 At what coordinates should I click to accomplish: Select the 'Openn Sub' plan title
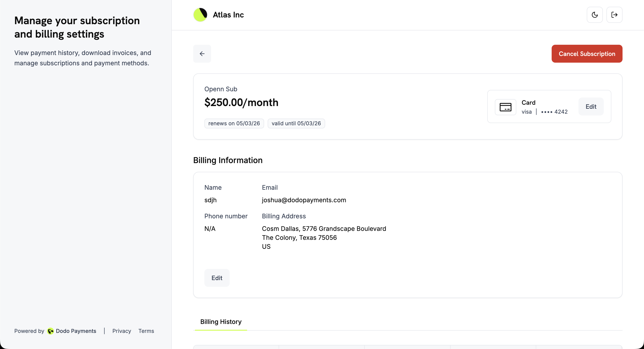[221, 89]
